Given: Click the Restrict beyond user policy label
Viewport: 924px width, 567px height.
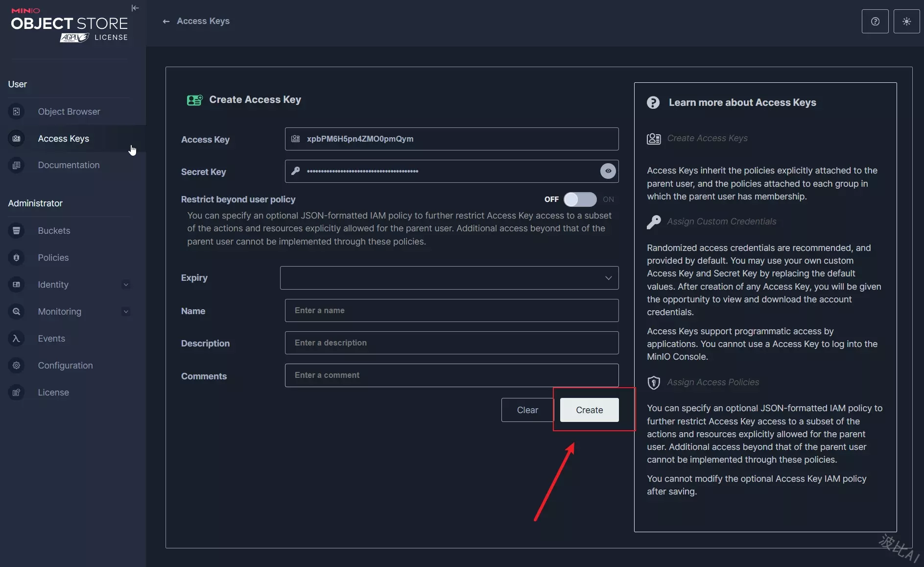Looking at the screenshot, I should click(238, 199).
